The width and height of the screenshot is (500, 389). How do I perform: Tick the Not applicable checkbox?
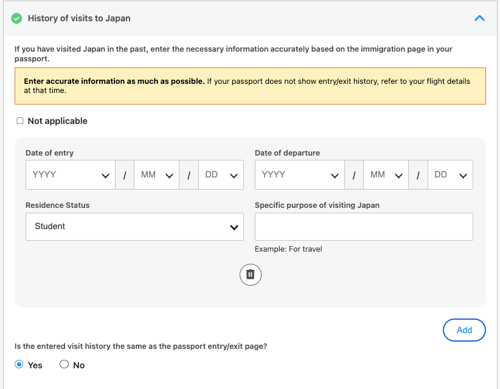coord(20,121)
